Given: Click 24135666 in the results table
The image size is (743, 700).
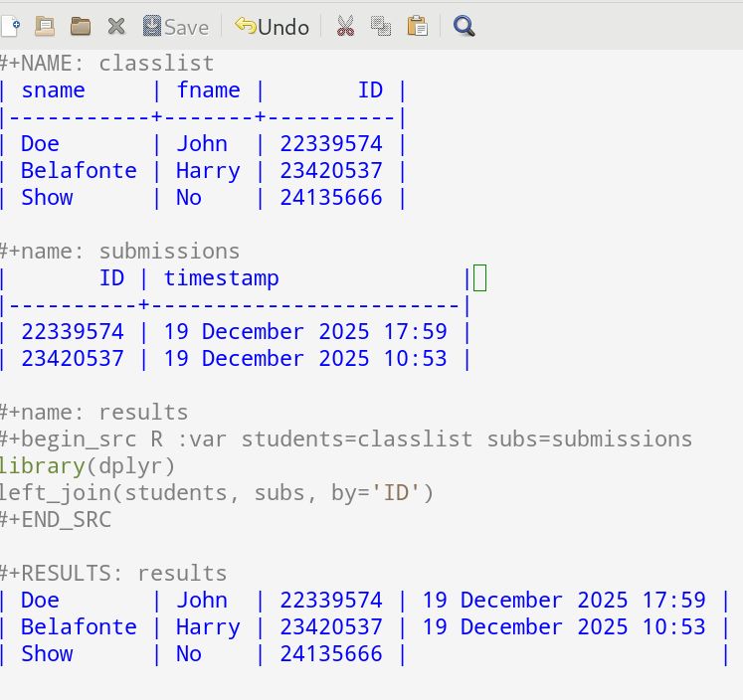Looking at the screenshot, I should click(x=331, y=654).
